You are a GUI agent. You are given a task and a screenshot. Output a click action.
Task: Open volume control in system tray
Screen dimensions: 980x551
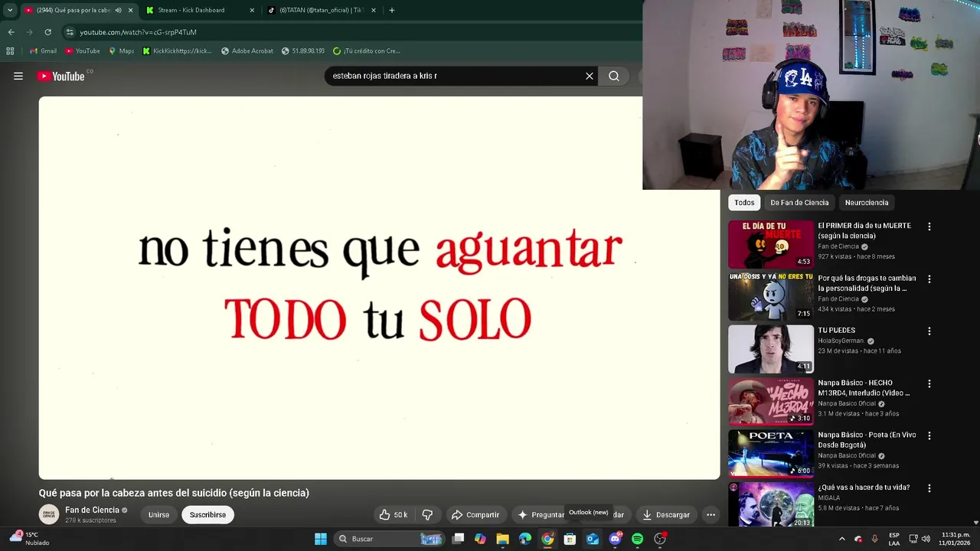coord(926,539)
